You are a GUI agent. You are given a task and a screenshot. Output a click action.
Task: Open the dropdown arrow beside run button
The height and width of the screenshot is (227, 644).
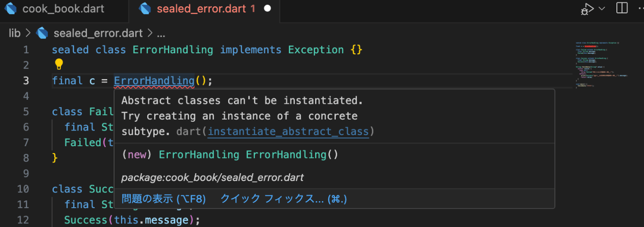tap(601, 8)
